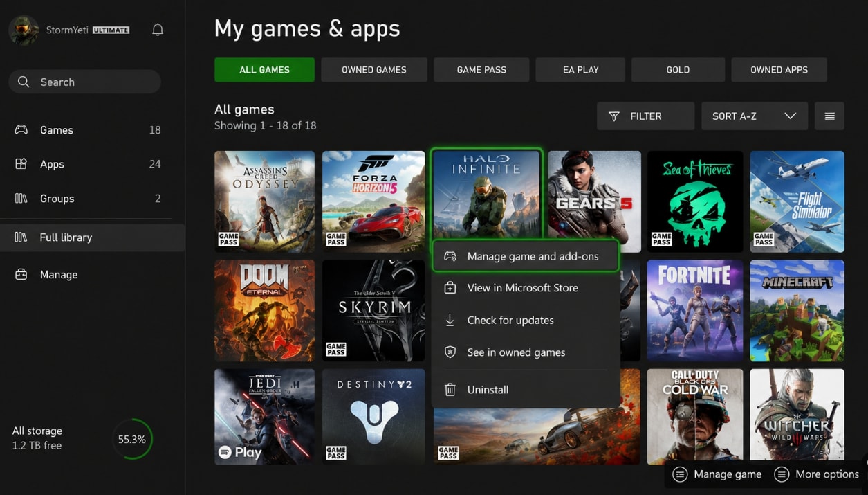Screen dimensions: 868x495
Task: Click the download arrow icon beside Check for updates
Action: 450,320
